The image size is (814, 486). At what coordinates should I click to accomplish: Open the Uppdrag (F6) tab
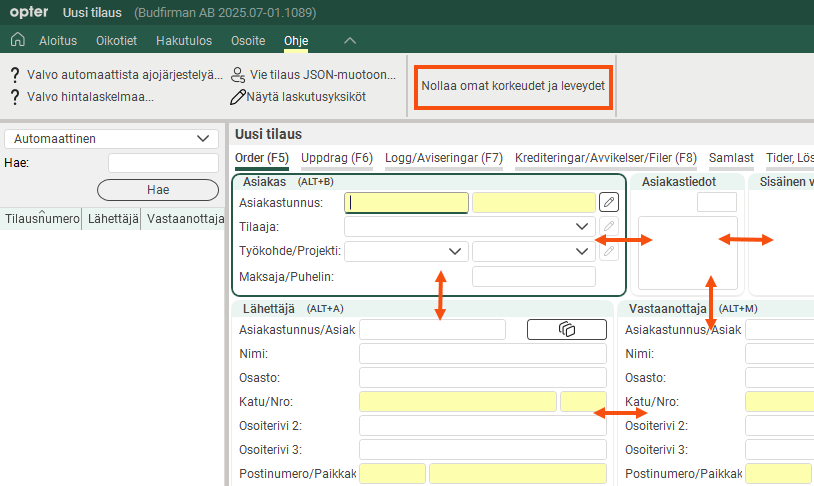336,158
